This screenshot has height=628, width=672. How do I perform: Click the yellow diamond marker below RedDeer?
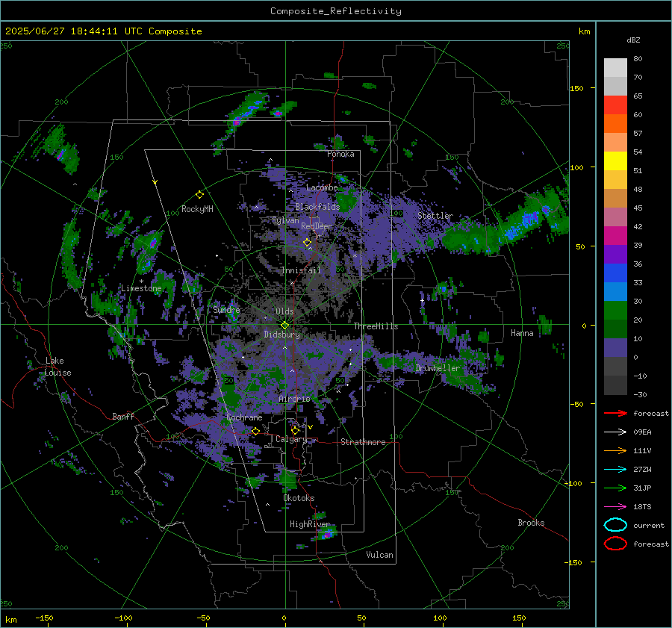tap(308, 243)
